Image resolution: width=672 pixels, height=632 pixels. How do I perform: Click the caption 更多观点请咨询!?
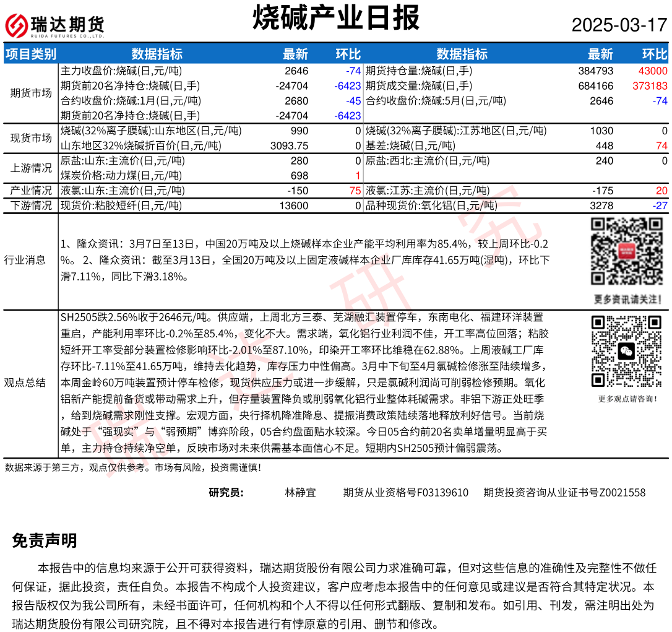click(627, 399)
